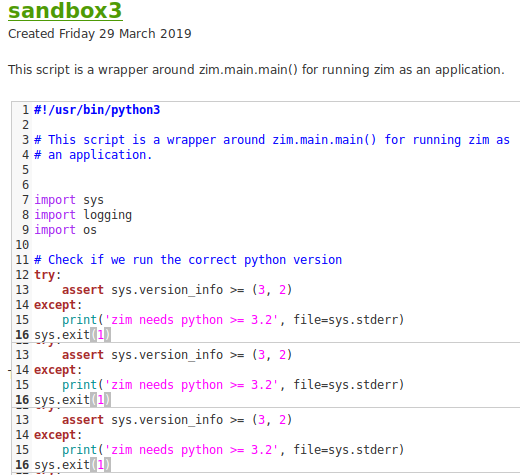Click the print statement in the first code block
520x475 pixels.
pos(233,320)
